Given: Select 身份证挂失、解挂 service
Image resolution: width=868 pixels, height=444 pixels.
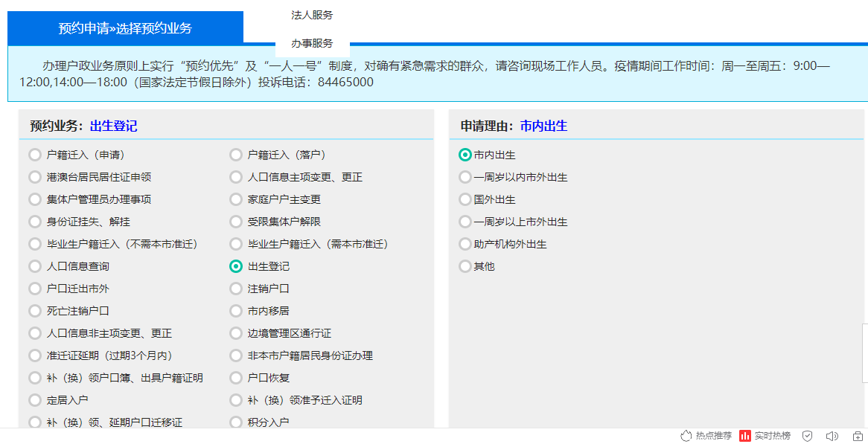Looking at the screenshot, I should coord(35,222).
